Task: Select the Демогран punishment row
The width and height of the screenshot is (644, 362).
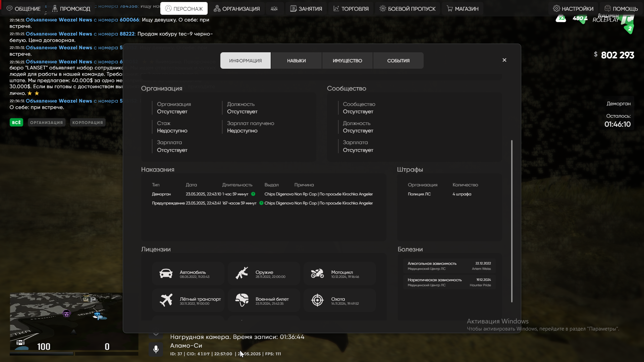Action: coord(262,194)
